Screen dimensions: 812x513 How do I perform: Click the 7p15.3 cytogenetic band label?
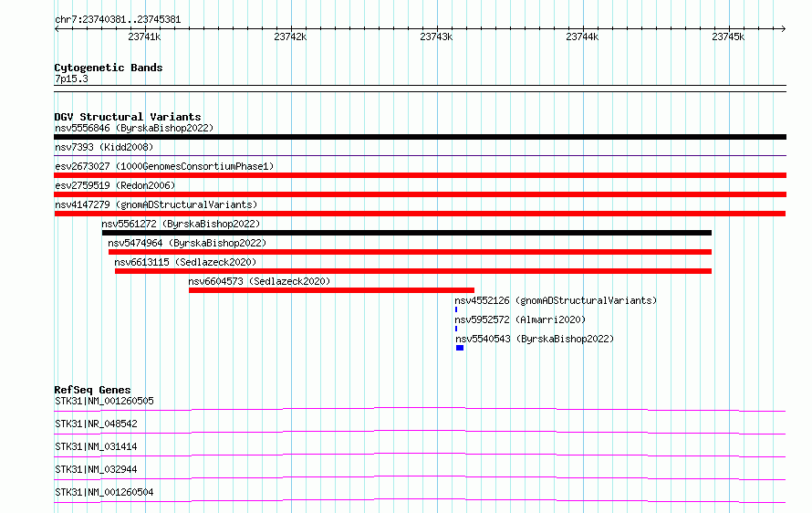pos(71,79)
